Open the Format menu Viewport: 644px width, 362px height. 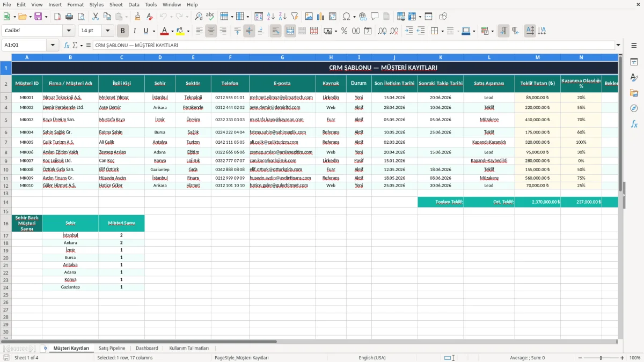(75, 4)
